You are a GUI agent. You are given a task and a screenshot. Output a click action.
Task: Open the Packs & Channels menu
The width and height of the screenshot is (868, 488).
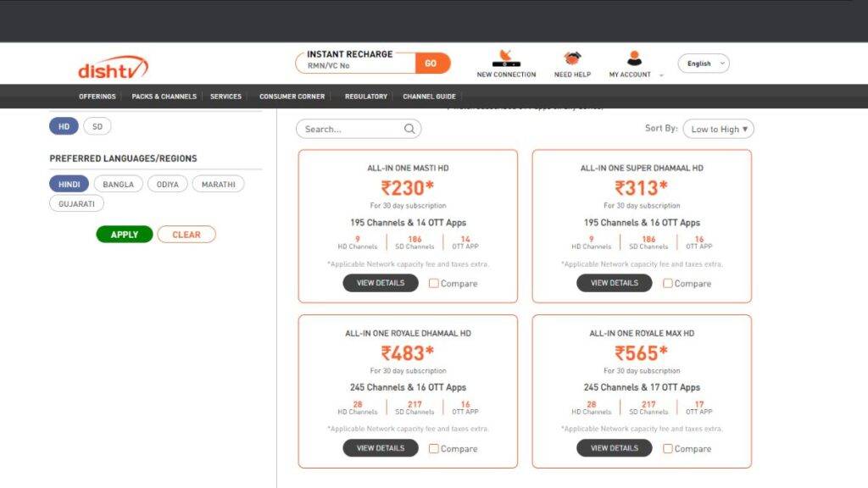(163, 97)
